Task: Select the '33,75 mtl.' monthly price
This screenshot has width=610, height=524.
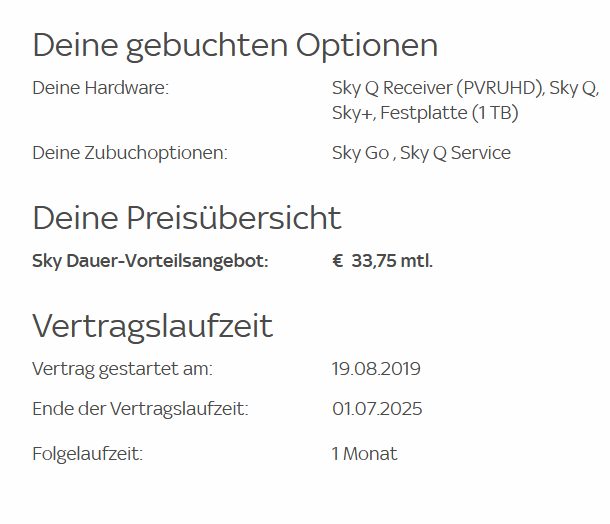Action: click(392, 261)
